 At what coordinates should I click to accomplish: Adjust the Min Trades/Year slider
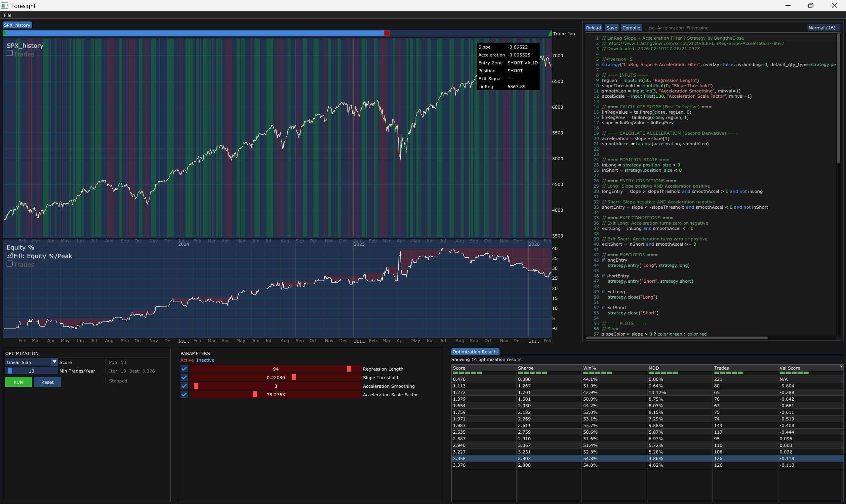(31, 371)
